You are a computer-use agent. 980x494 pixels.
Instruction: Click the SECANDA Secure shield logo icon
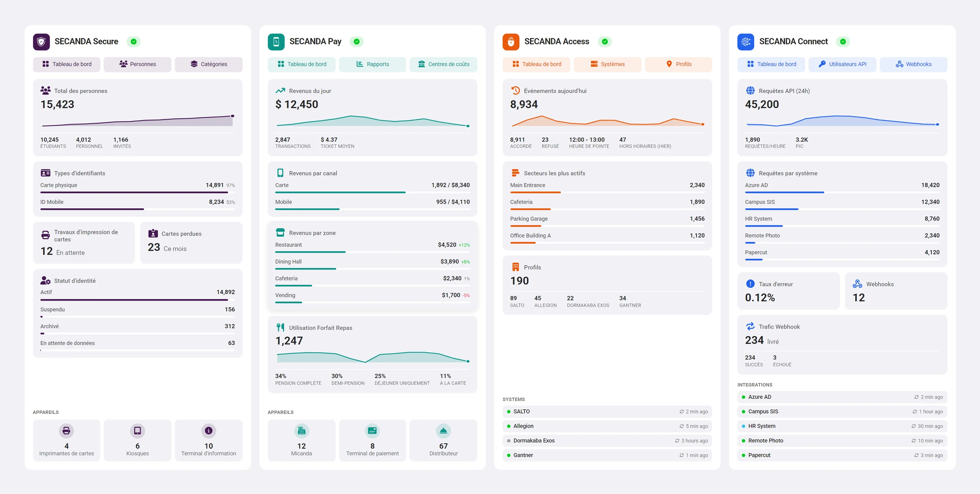click(x=41, y=42)
